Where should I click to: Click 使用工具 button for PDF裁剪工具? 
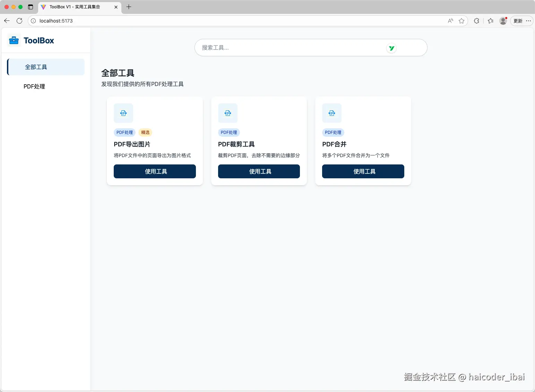[259, 171]
